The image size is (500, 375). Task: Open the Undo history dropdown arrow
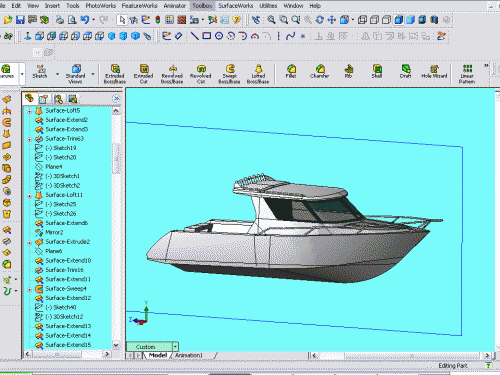[93, 20]
